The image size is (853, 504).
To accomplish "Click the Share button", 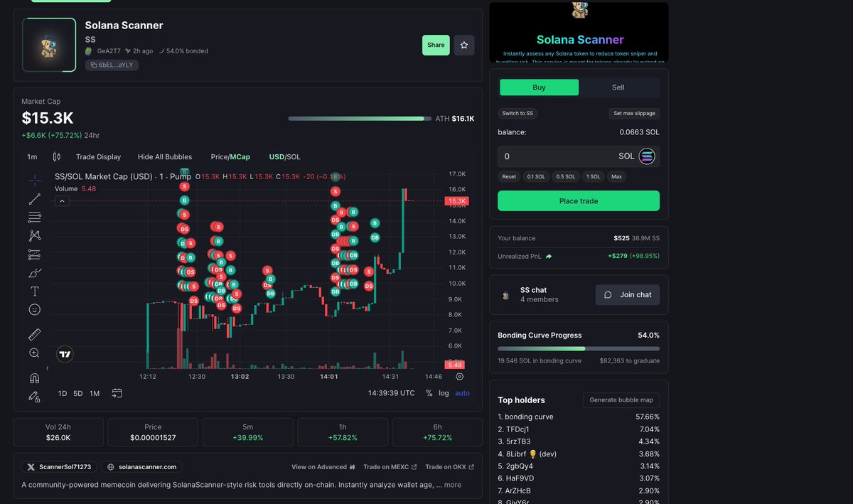I will point(436,45).
